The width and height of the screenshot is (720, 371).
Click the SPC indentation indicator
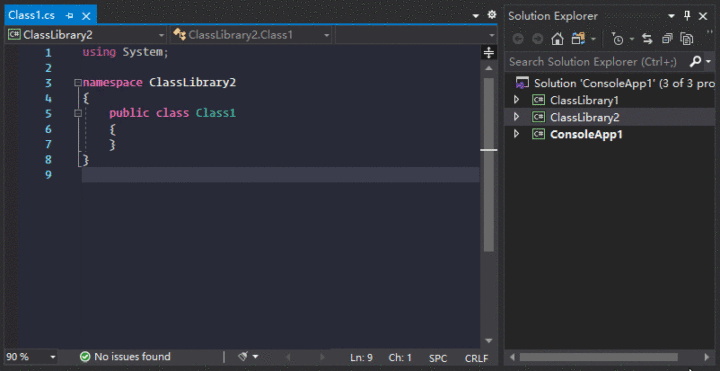click(x=438, y=358)
